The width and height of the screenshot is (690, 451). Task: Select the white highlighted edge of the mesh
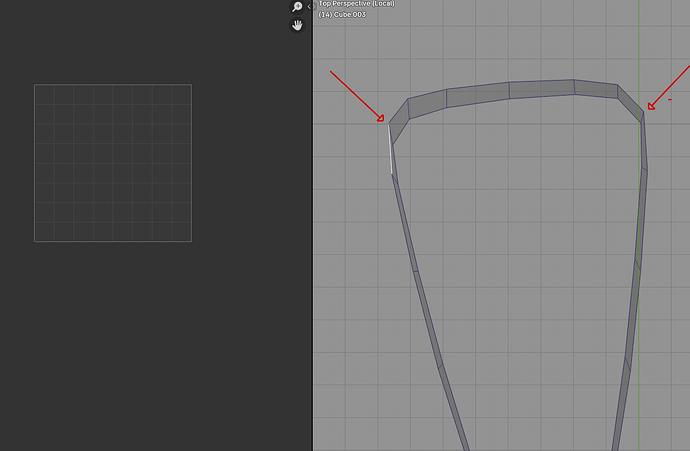(x=390, y=150)
